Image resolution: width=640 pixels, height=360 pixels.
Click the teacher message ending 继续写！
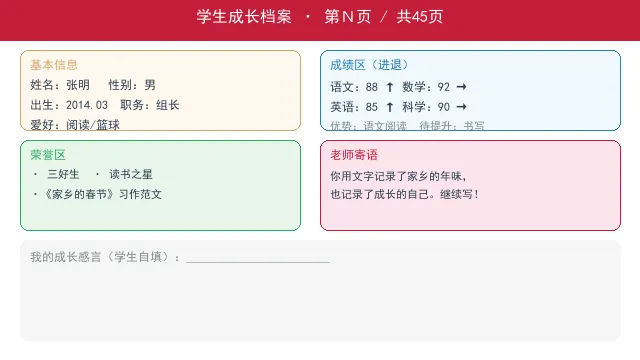pyautogui.click(x=404, y=194)
